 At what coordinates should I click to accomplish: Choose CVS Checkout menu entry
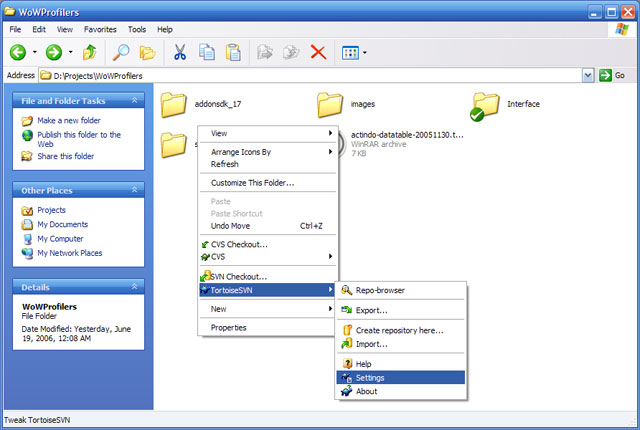268,244
